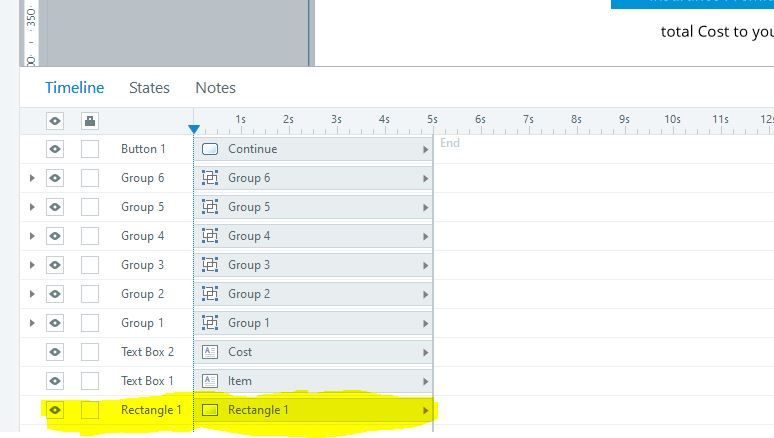Click the group icon on the Group 1 bar
The width and height of the screenshot is (774, 438).
(x=210, y=323)
